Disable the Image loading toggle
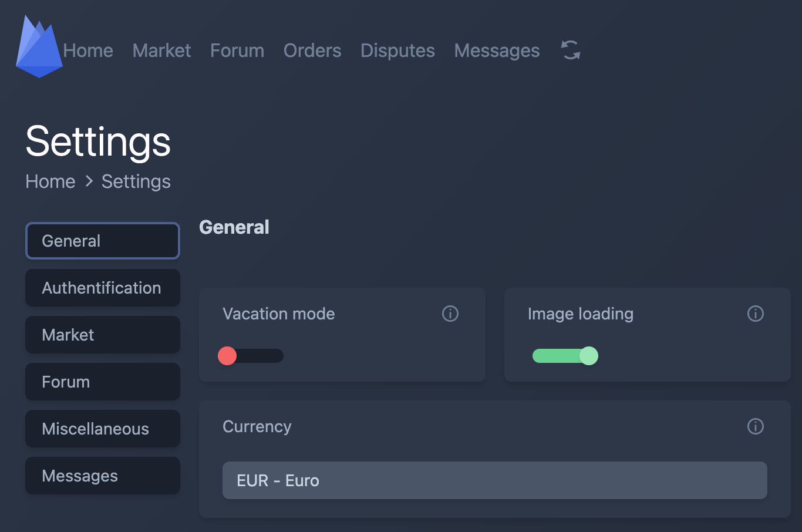The width and height of the screenshot is (802, 532). click(565, 356)
